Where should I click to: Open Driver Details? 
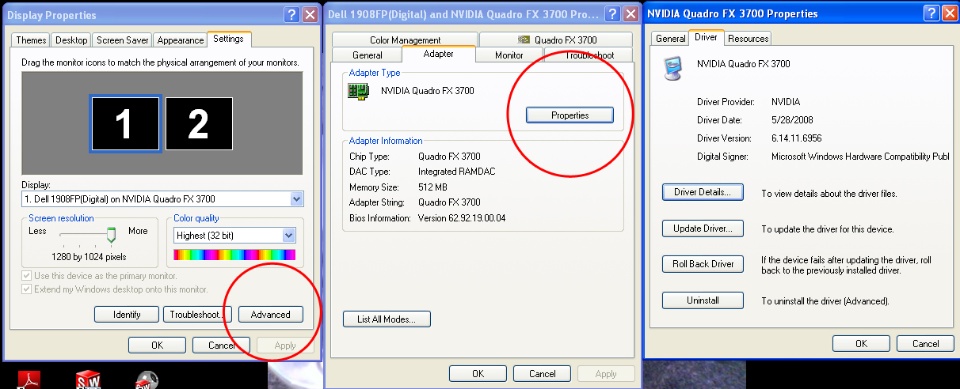click(703, 192)
